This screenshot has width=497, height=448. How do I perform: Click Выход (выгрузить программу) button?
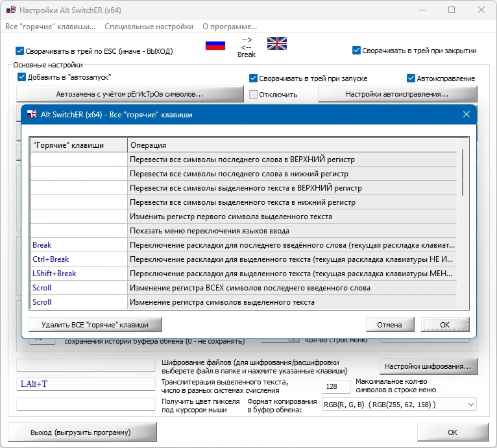(82, 432)
